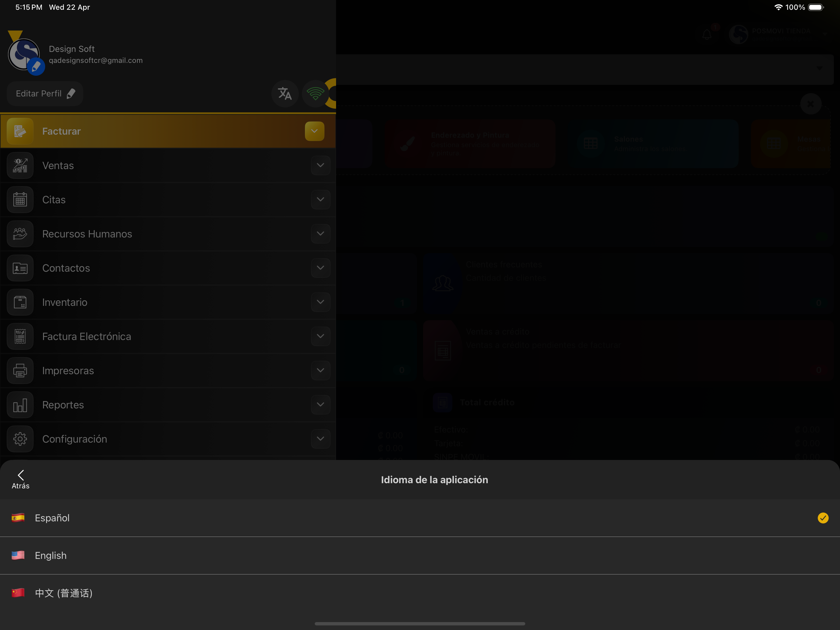
Task: Open the Facturar menu item
Action: [x=168, y=131]
